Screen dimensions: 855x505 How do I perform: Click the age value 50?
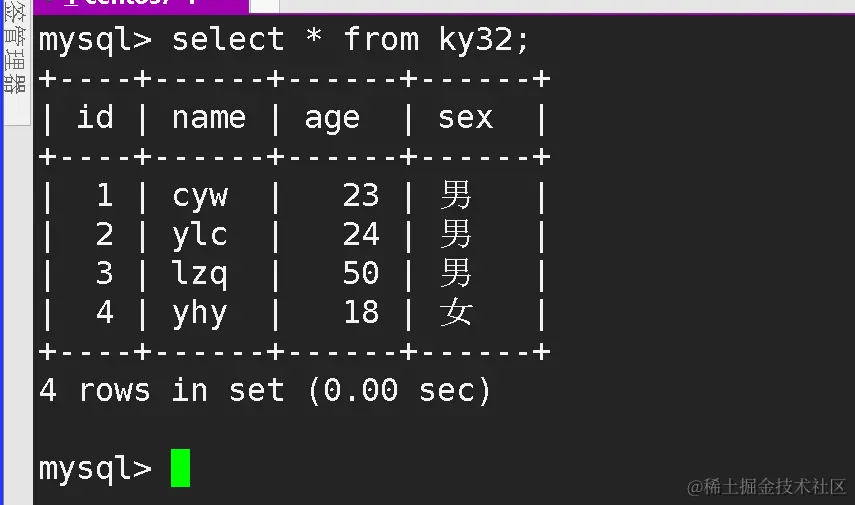pyautogui.click(x=360, y=273)
